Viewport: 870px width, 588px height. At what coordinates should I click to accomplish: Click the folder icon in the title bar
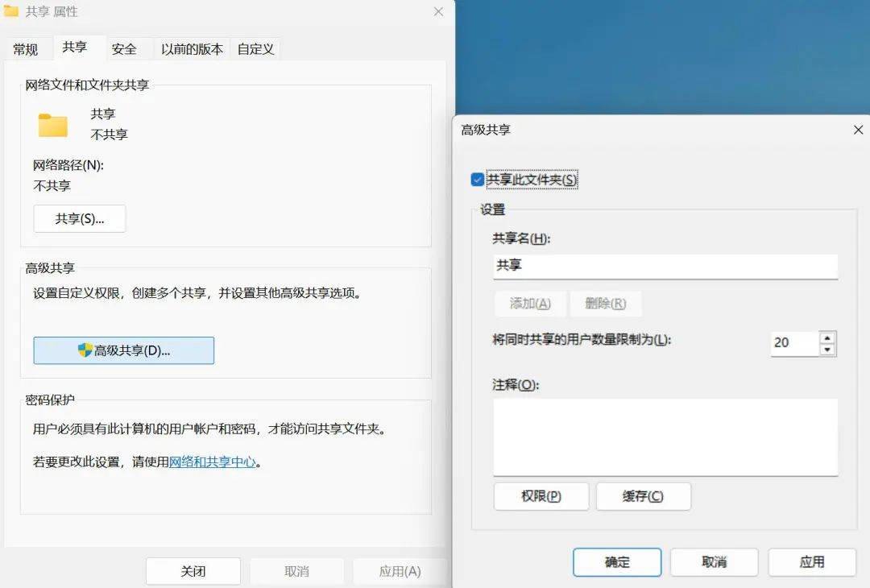coord(11,10)
